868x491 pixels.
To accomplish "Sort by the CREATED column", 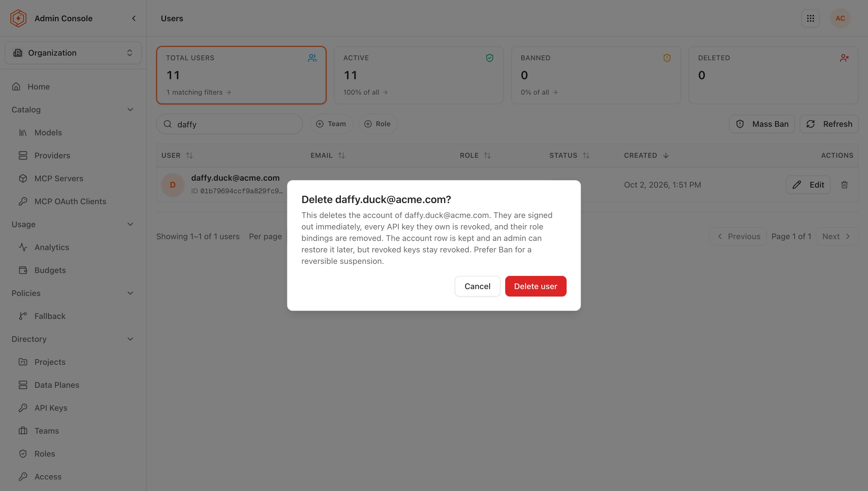I will click(x=646, y=155).
